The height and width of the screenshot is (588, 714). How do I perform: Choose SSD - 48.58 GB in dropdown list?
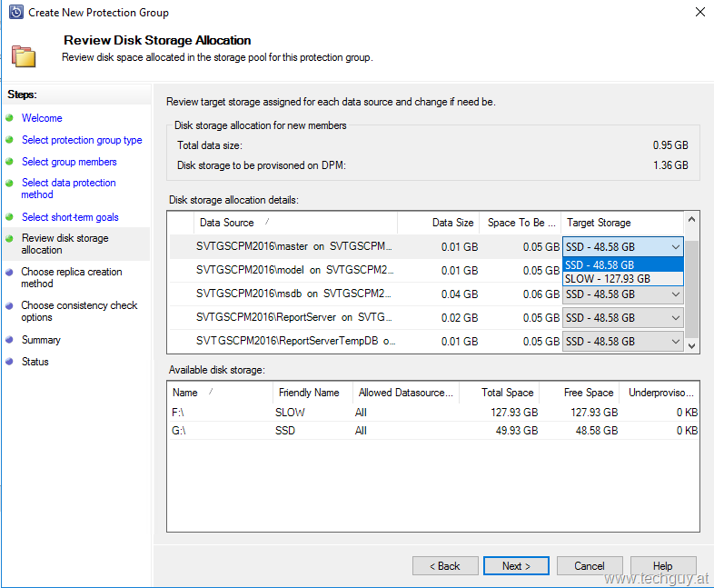coord(623,265)
